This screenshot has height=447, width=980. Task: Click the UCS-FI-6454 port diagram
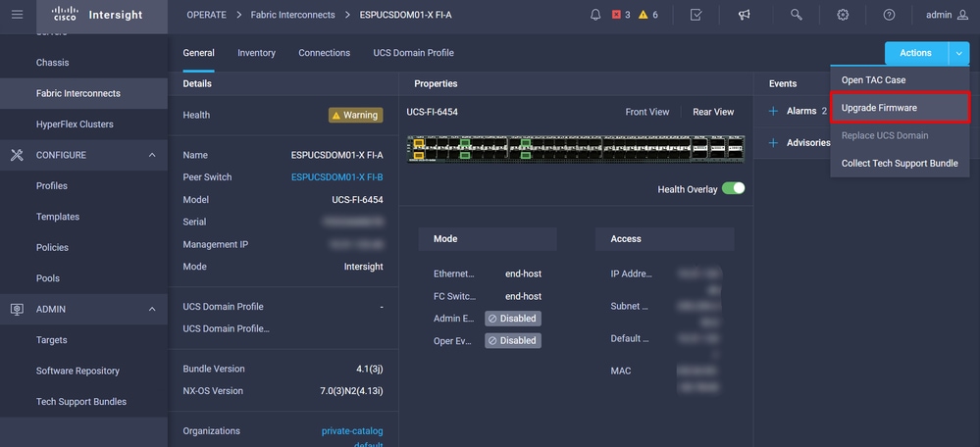(576, 149)
